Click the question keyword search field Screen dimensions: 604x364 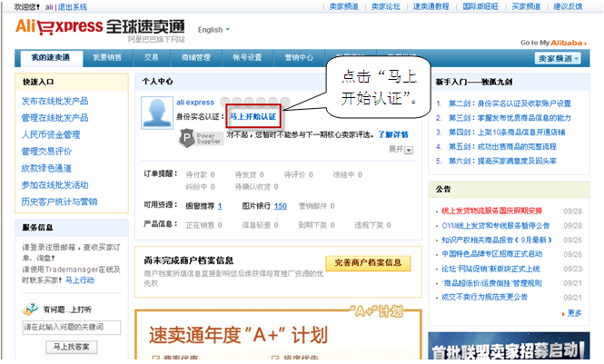point(70,327)
